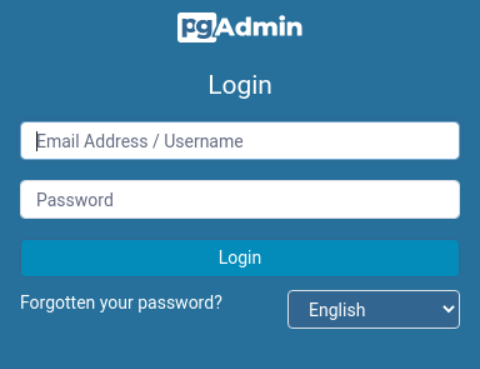The width and height of the screenshot is (480, 369).
Task: Submit credentials using the Login button
Action: [240, 258]
